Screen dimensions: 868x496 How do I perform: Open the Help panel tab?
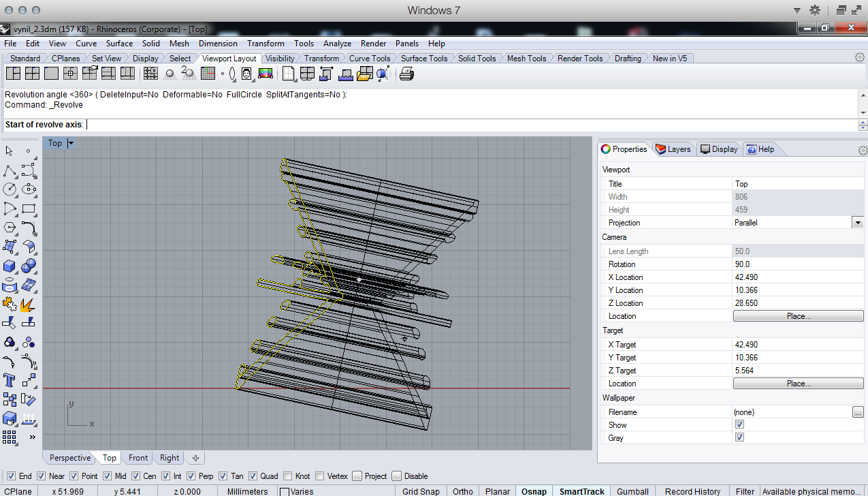point(760,149)
